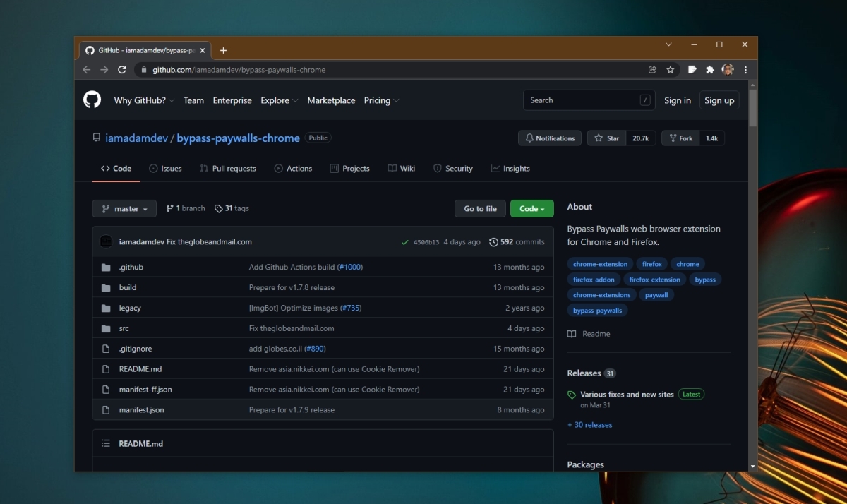Open the green Code dropdown
The height and width of the screenshot is (504, 847).
[x=531, y=209]
